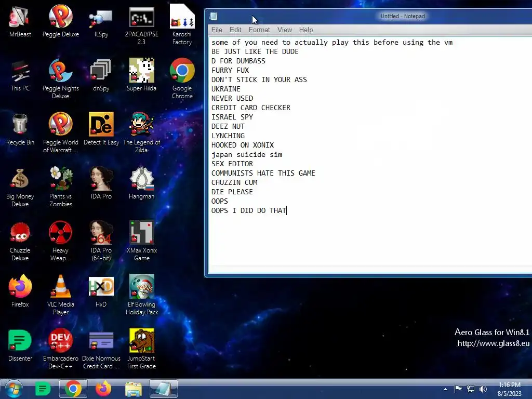Open the Notepad Edit menu

[x=235, y=30]
